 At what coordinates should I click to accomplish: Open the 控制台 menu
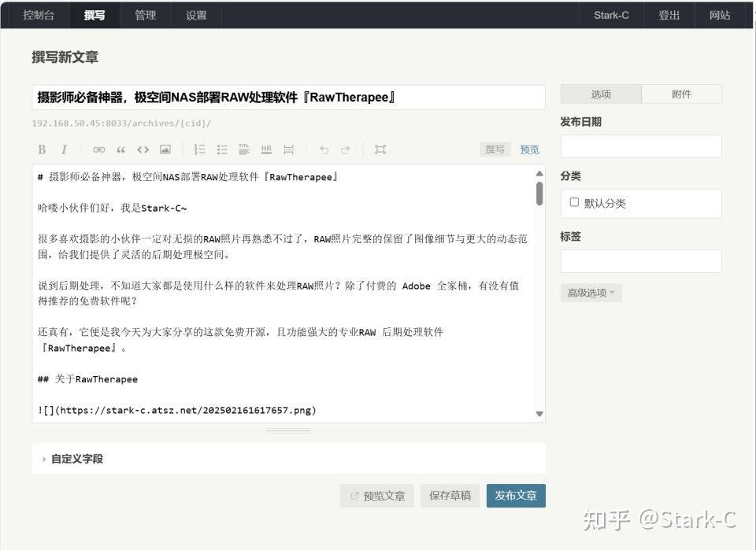pos(39,15)
